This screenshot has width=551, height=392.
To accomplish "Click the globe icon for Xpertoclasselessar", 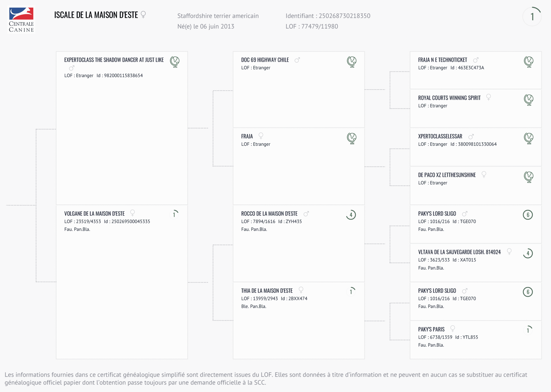I will coord(529,138).
